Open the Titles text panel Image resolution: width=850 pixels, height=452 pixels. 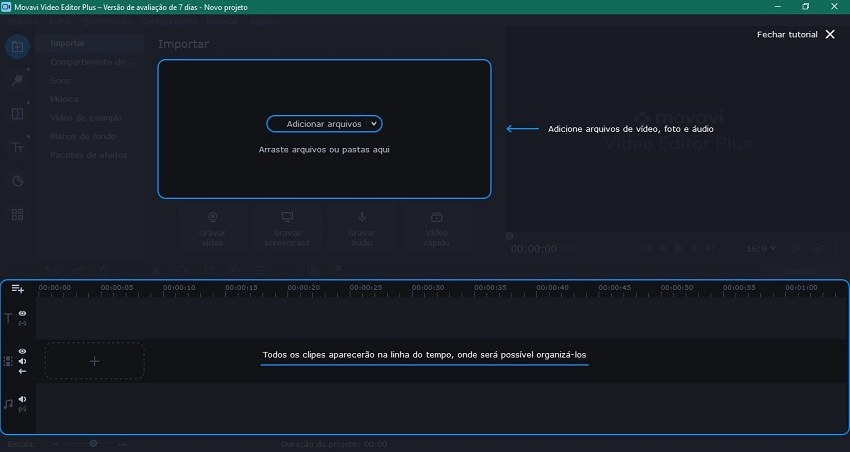17,148
